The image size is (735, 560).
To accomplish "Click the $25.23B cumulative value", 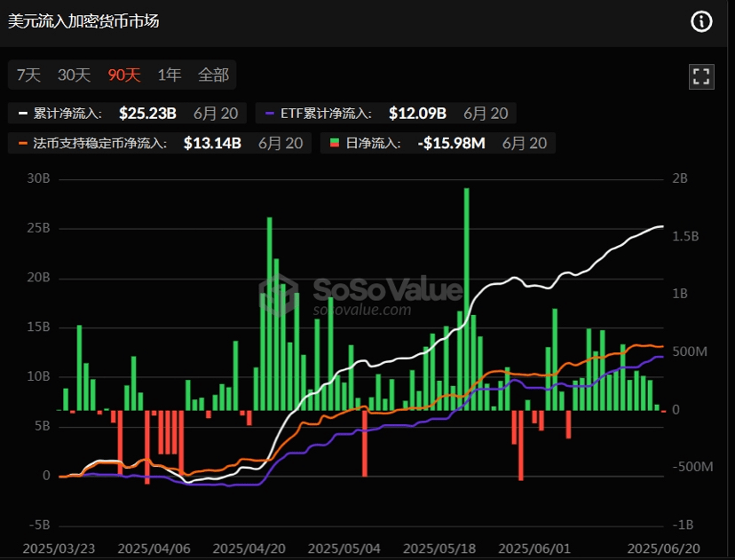I will 147,114.
